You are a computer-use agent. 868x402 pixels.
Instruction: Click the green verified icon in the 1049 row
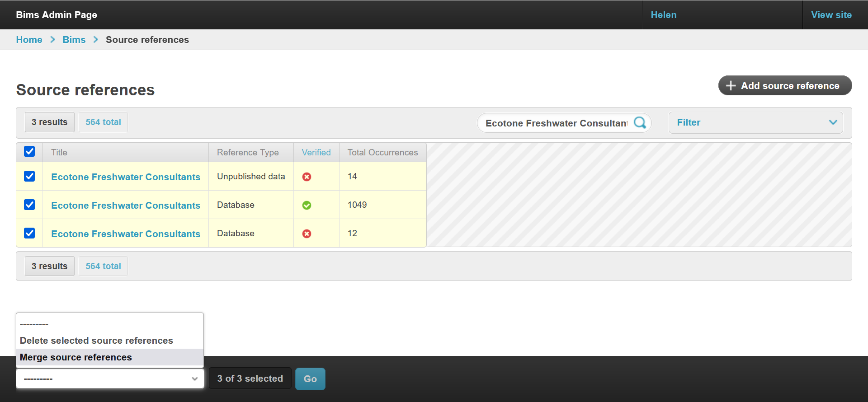click(307, 205)
